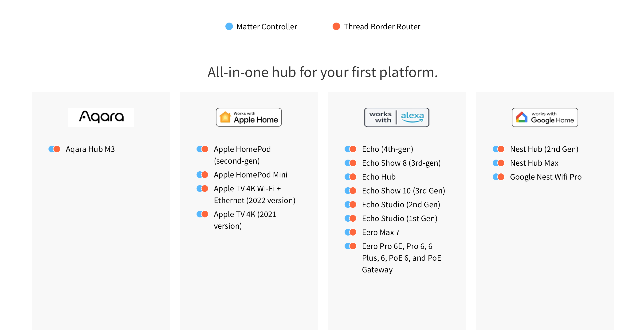Click the works with Google Home badge

coord(545,117)
